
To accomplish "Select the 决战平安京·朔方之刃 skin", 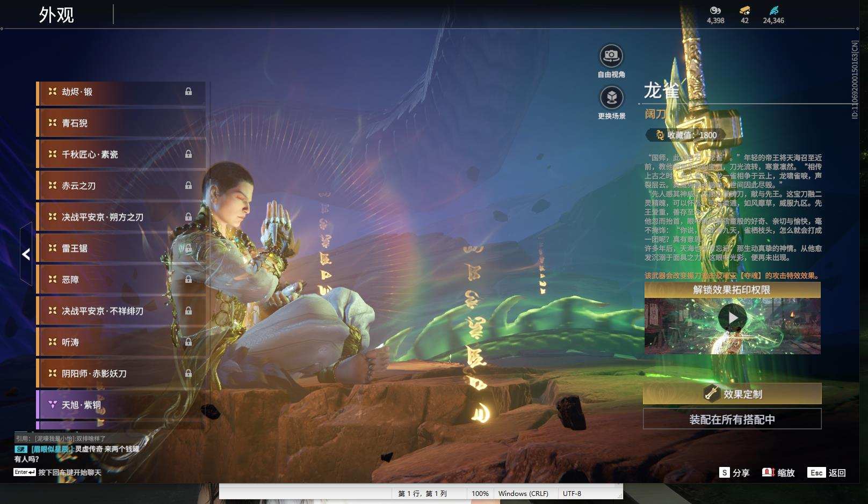I will [121, 217].
